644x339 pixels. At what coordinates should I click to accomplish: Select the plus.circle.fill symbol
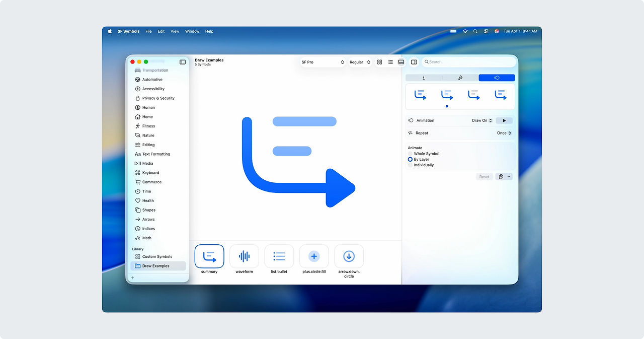point(314,256)
